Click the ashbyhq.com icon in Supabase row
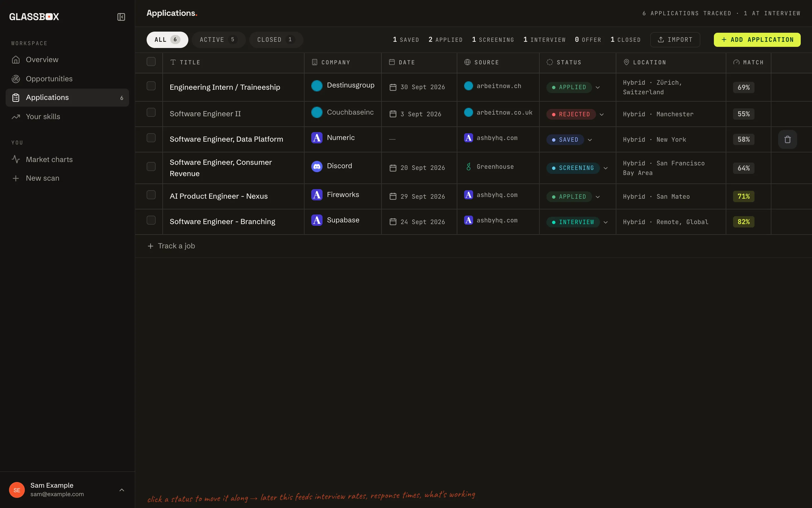The image size is (812, 508). (468, 220)
